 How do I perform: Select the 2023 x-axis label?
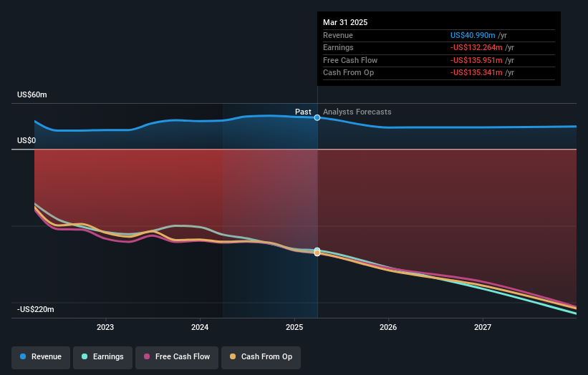[105, 327]
